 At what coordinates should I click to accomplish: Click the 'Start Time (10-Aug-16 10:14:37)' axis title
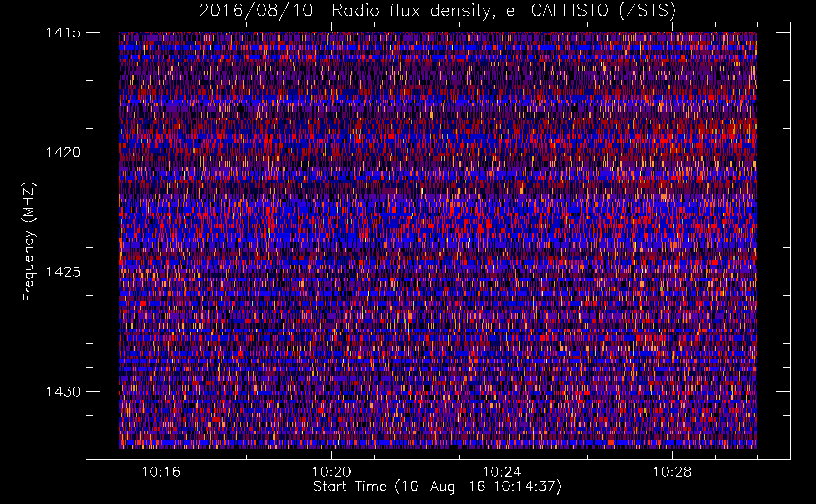click(437, 487)
